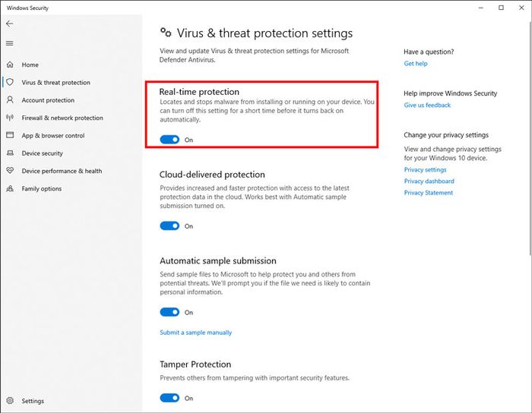This screenshot has width=532, height=413.
Task: Collapse the navigation hamburger menu
Action: pos(9,43)
